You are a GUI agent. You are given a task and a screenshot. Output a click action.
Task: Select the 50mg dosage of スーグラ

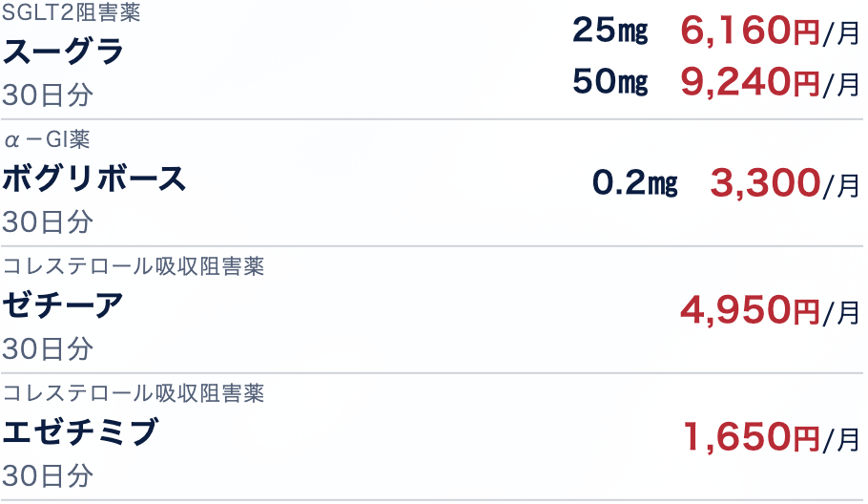pos(610,83)
